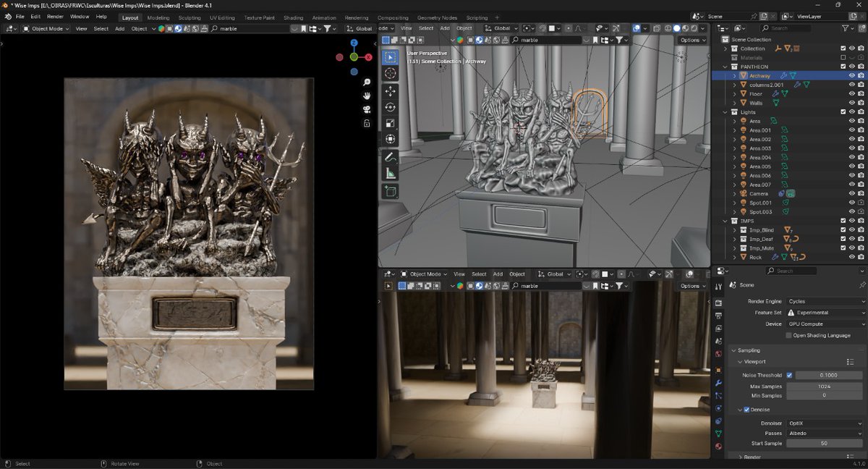
Task: Open the Render Properties tab icon
Action: (x=720, y=302)
